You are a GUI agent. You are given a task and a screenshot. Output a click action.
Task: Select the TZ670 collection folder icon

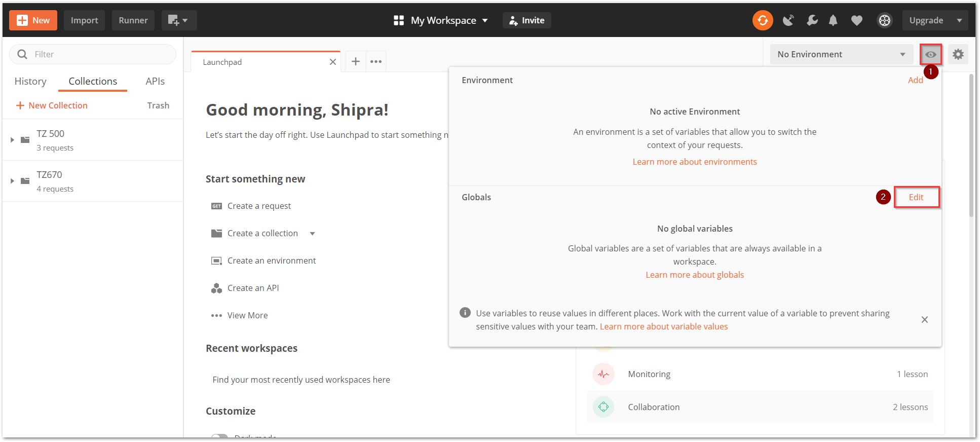tap(25, 181)
